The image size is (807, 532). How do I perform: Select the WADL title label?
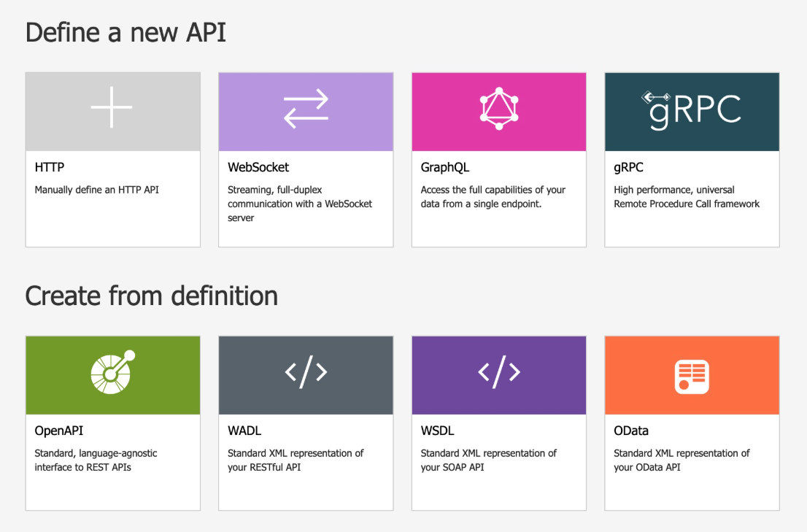[244, 431]
